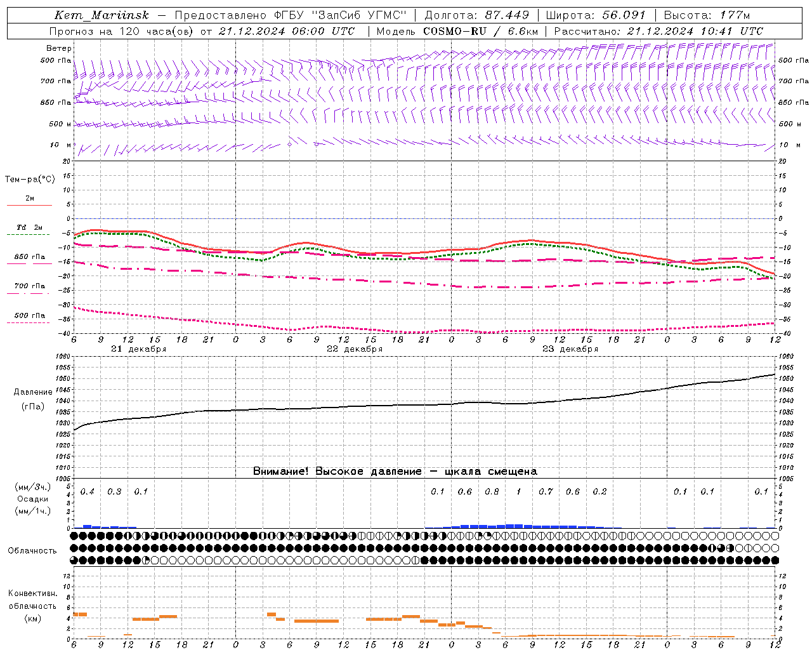Click the '0.8' precipitation amount value
Viewport: 812px width, 650px height.
[x=492, y=491]
